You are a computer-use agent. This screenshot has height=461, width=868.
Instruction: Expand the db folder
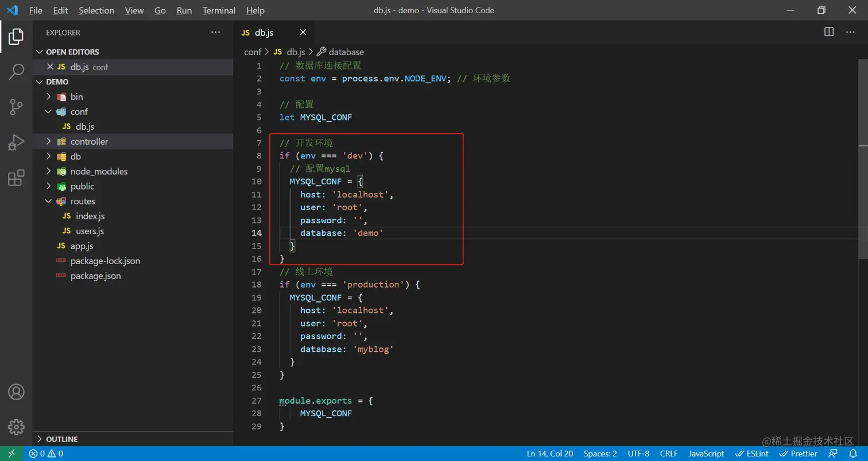coord(133,156)
